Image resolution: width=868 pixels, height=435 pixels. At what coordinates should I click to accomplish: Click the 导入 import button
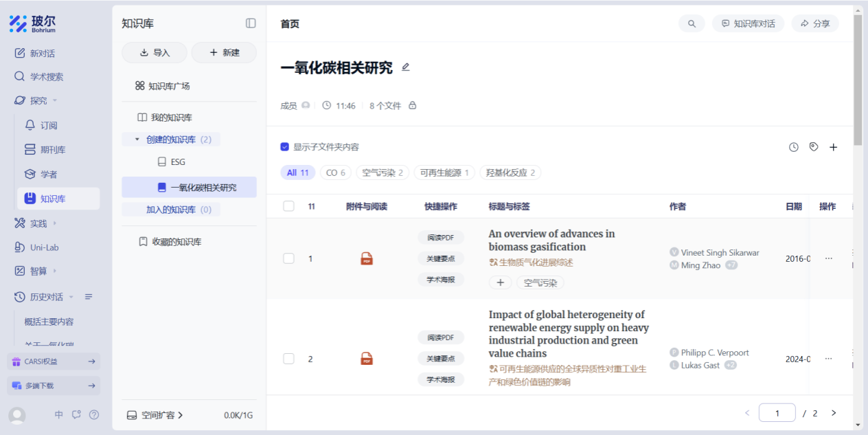click(x=155, y=52)
